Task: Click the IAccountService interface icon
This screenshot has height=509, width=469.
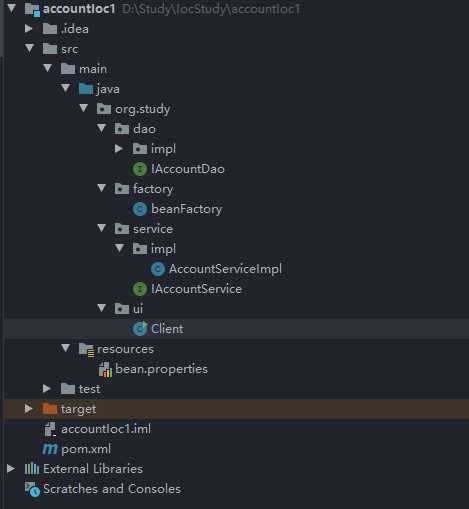Action: (140, 289)
